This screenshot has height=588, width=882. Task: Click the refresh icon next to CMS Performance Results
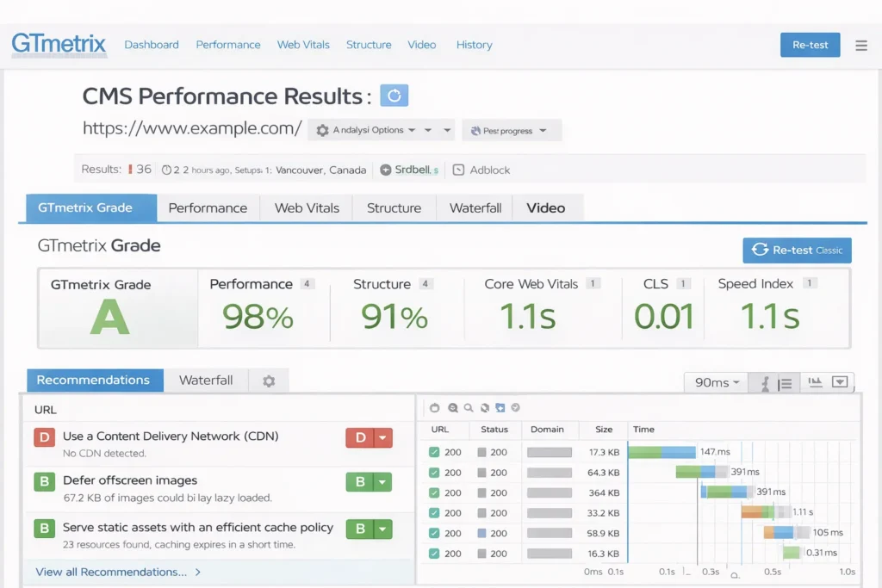coord(394,96)
